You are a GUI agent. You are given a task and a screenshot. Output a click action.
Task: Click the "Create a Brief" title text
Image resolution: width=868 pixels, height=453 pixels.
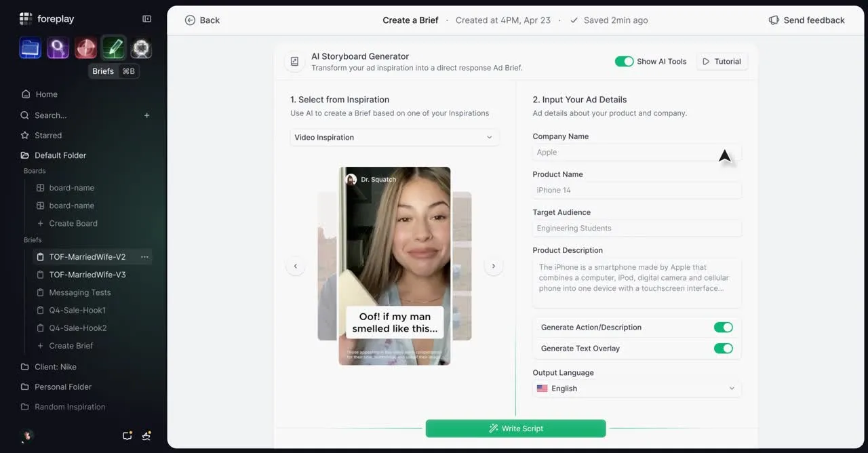tap(410, 20)
